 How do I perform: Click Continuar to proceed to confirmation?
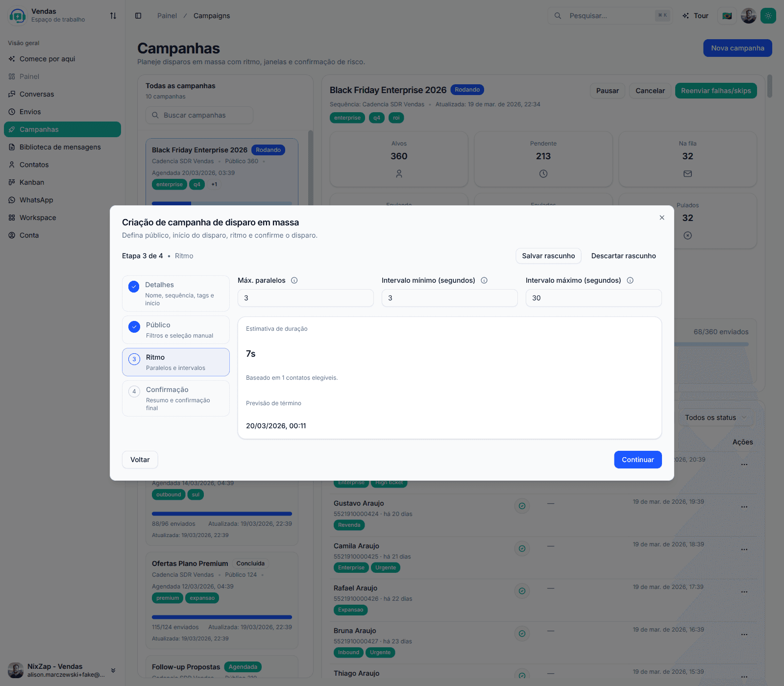coord(637,460)
